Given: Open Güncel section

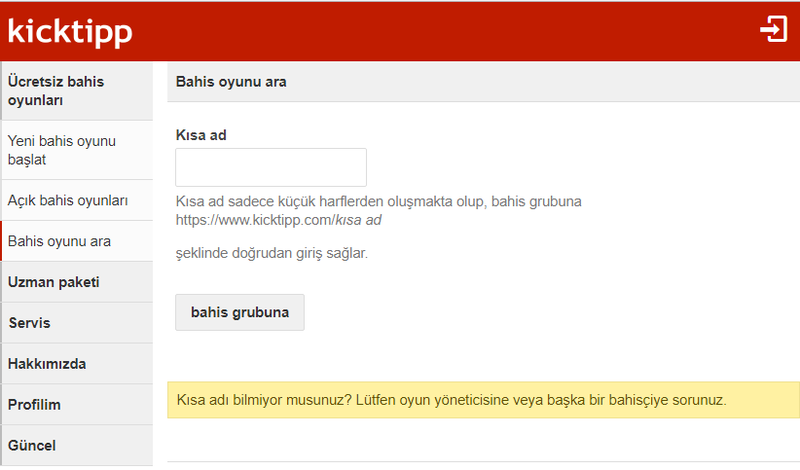Looking at the screenshot, I should [77, 445].
